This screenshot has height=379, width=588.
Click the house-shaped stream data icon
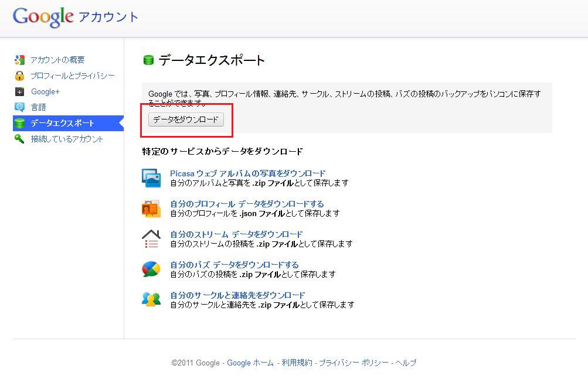151,239
